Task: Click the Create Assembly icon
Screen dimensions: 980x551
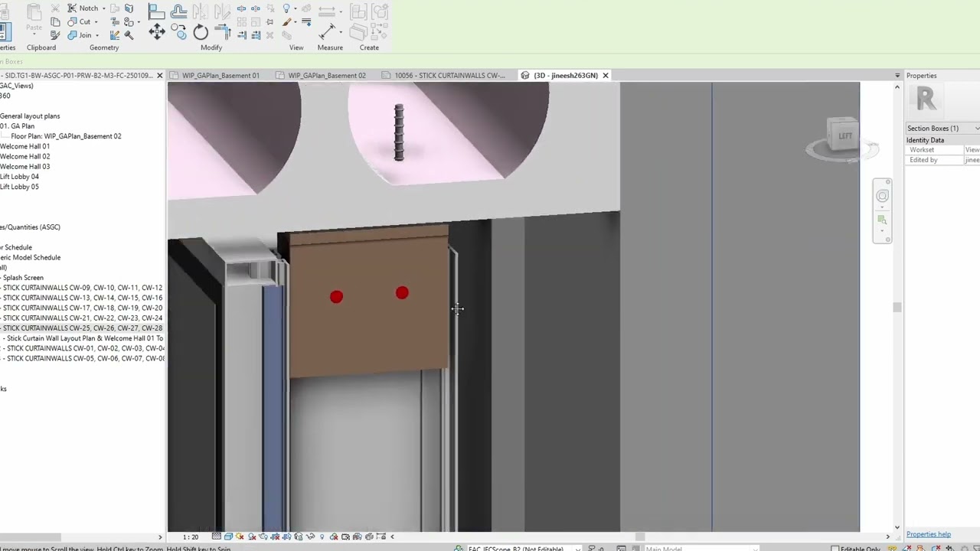Action: coord(358,11)
